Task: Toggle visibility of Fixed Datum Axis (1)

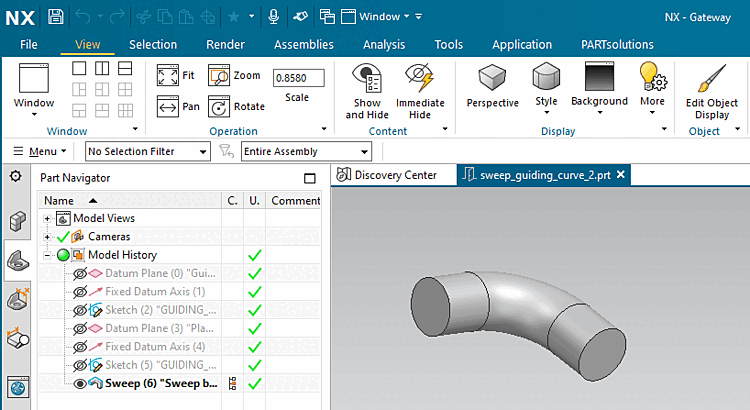Action: (81, 291)
